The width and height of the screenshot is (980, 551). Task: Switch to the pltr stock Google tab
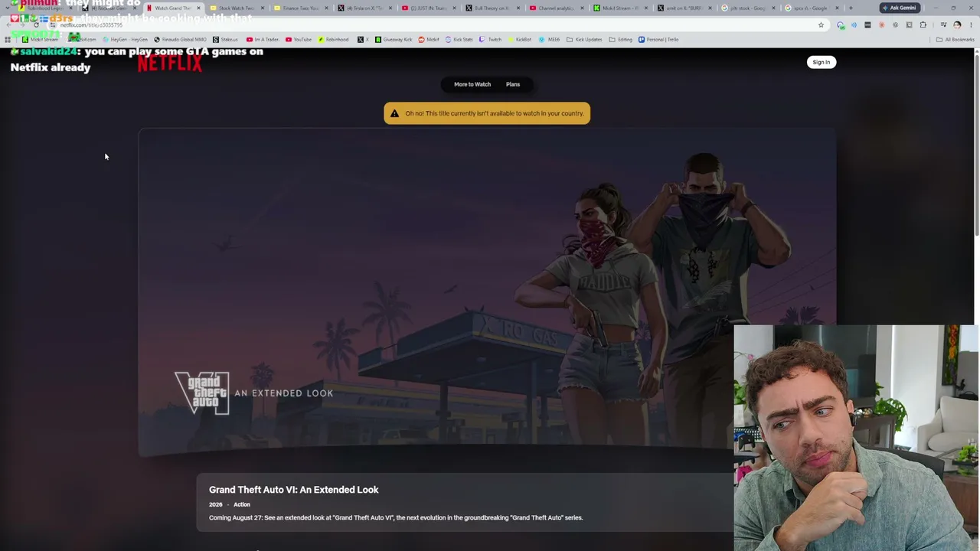tap(747, 8)
